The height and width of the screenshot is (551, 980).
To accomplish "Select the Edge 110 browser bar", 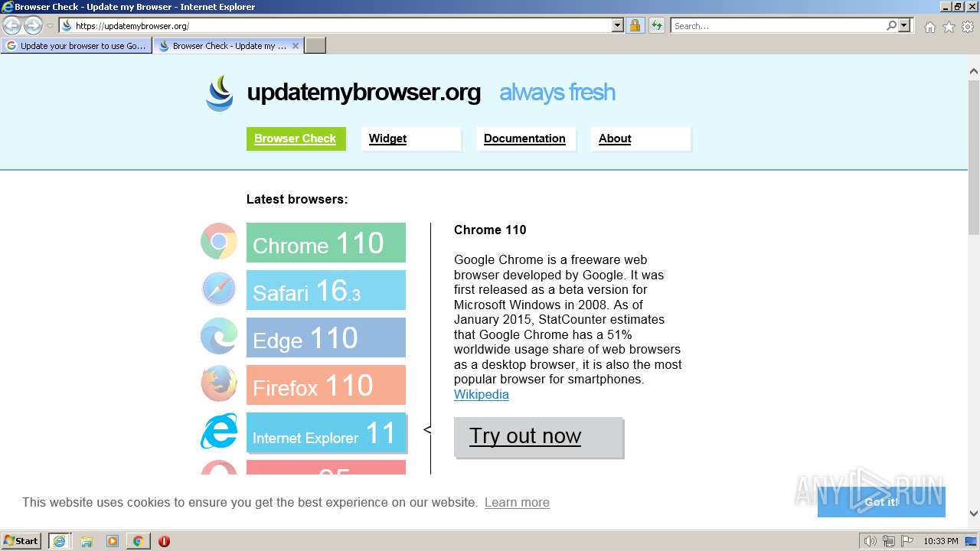I will [x=326, y=337].
